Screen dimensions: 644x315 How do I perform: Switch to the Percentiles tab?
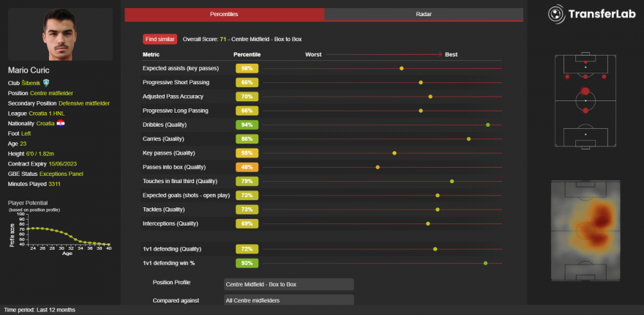click(224, 14)
